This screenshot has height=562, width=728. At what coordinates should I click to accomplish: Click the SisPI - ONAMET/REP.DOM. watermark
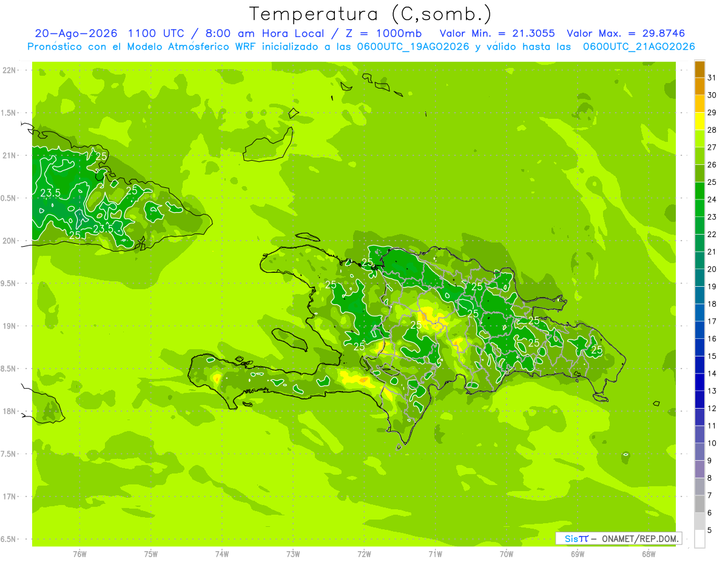tap(619, 538)
